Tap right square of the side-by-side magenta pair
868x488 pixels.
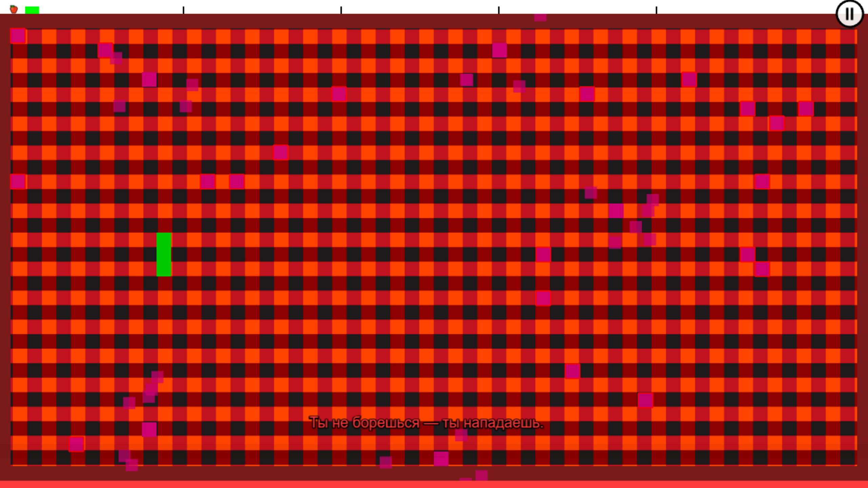[237, 181]
